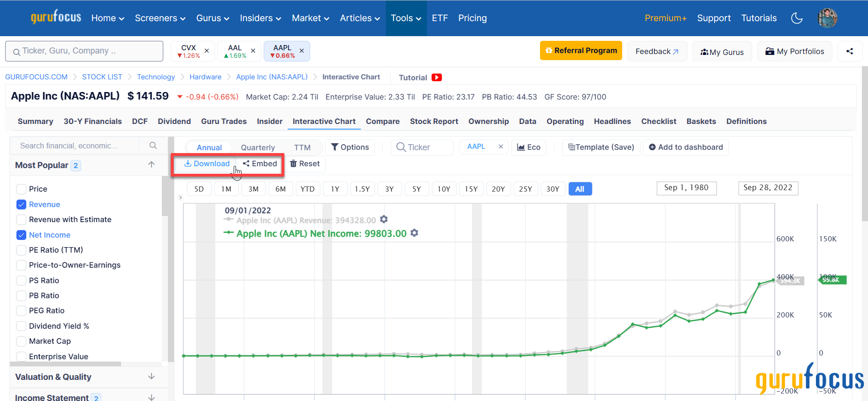This screenshot has width=868, height=401.
Task: Select the 10Y time range
Action: (x=443, y=189)
